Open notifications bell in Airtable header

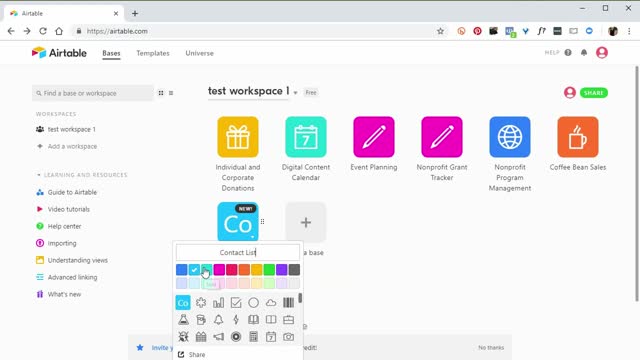tap(584, 53)
